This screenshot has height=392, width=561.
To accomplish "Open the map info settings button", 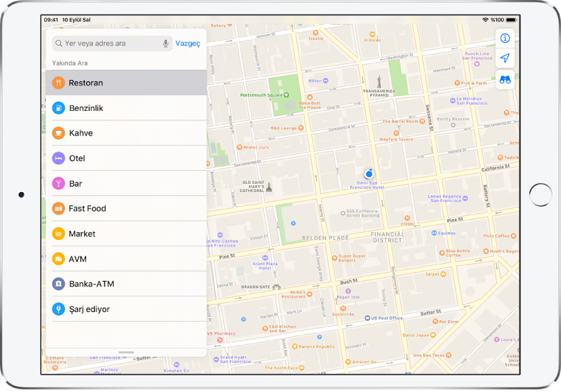I will (x=504, y=39).
